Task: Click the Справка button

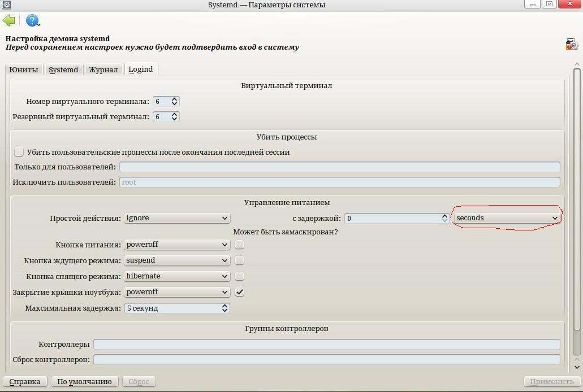Action: pos(25,382)
